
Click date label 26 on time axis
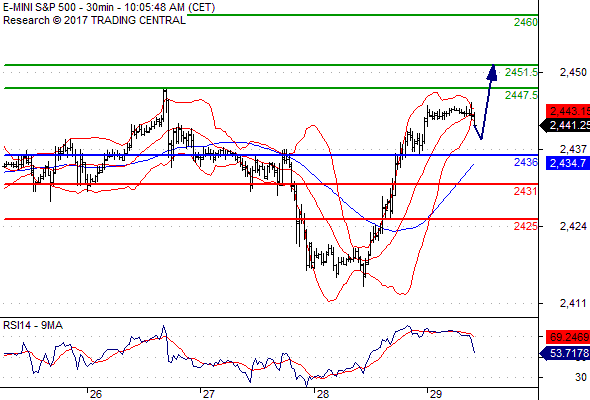pos(96,394)
